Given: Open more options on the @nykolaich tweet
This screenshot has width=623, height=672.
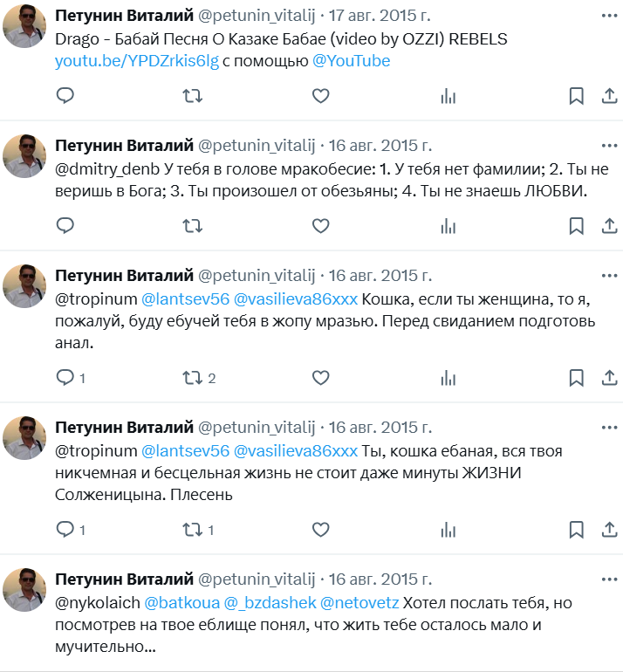Looking at the screenshot, I should (608, 579).
